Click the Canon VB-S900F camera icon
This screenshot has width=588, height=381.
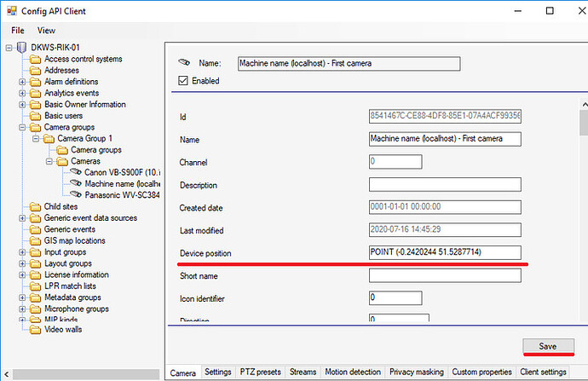click(75, 172)
